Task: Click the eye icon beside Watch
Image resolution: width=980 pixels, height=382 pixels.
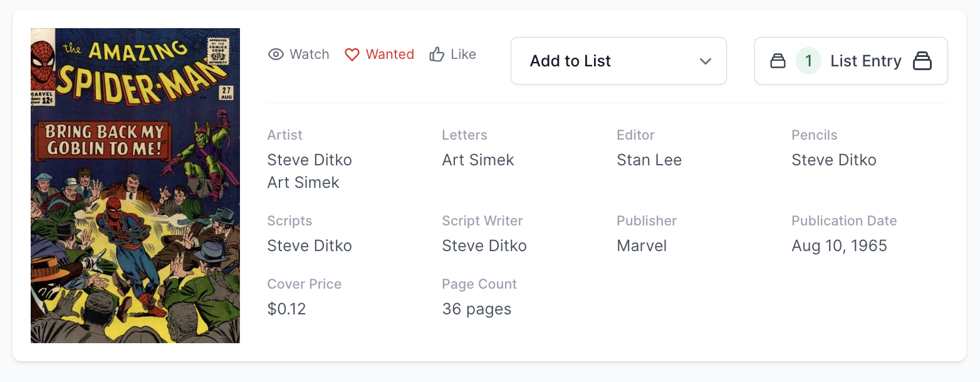Action: (x=276, y=54)
